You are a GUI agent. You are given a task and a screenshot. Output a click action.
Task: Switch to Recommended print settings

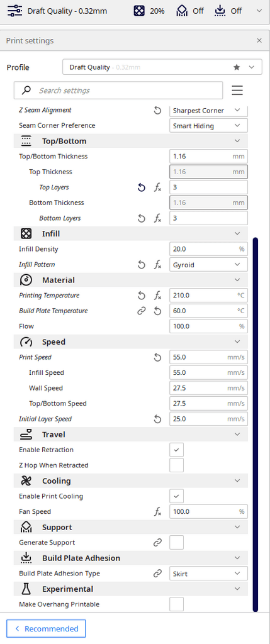point(46,628)
